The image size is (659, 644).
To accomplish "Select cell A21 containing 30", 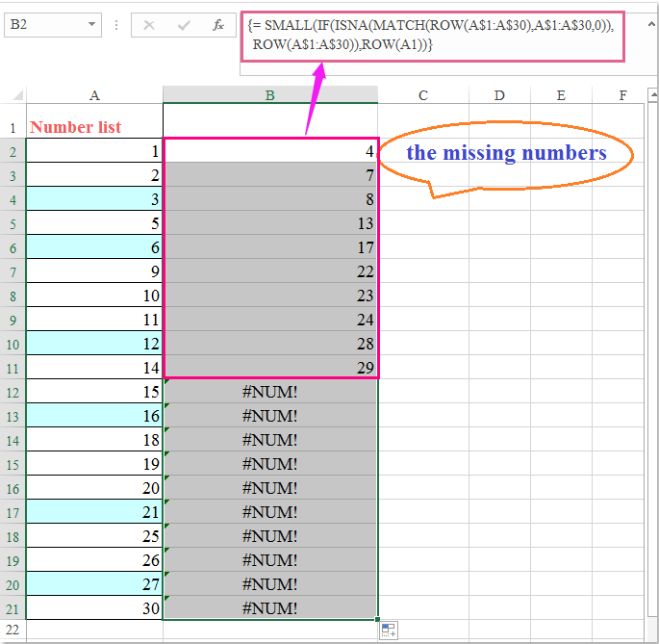I will pyautogui.click(x=94, y=608).
